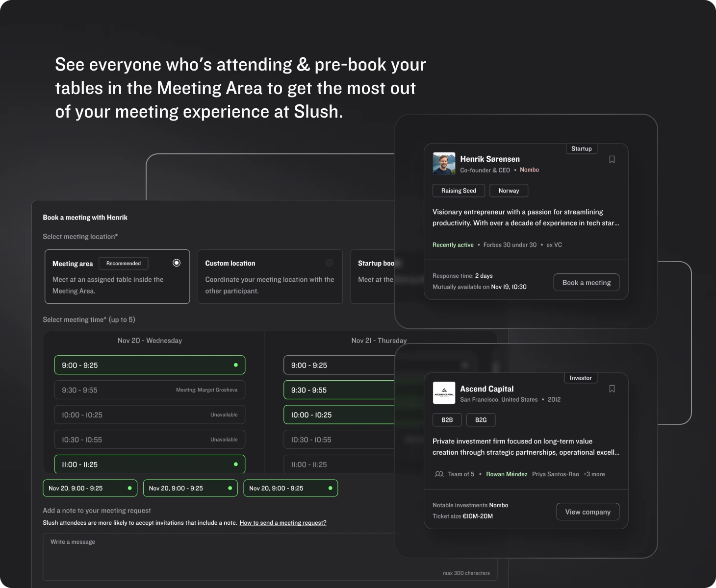716x588 pixels.
Task: Select the Nov 21 11:00 - 11:25 slot
Action: point(339,464)
